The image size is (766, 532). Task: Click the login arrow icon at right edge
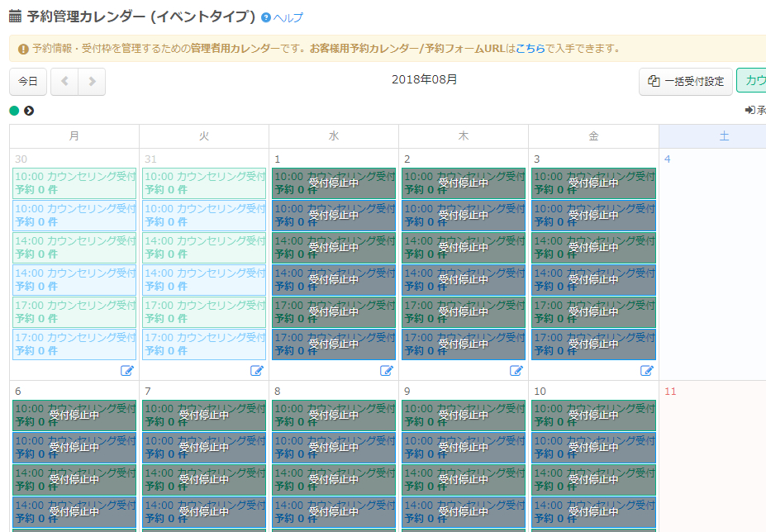[750, 111]
